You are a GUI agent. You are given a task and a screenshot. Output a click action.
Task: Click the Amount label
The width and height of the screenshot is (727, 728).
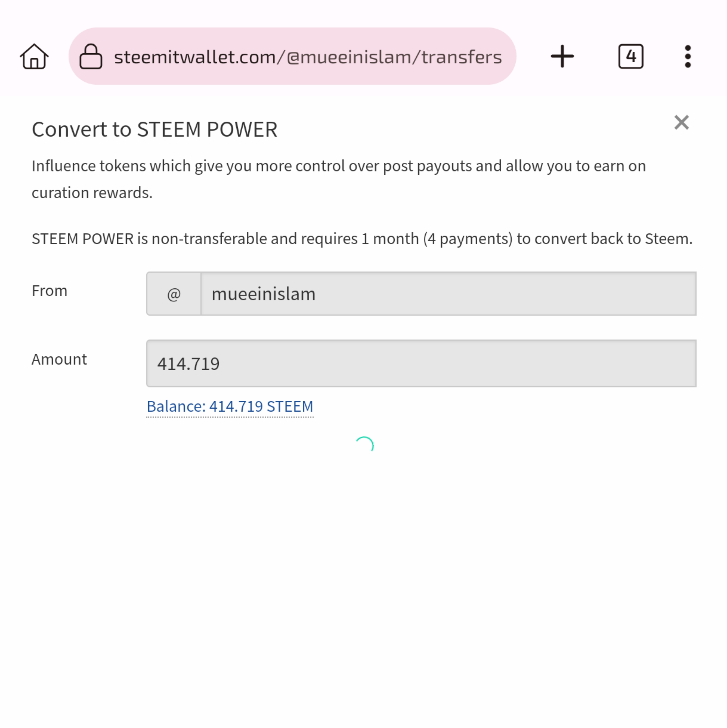pyautogui.click(x=59, y=359)
